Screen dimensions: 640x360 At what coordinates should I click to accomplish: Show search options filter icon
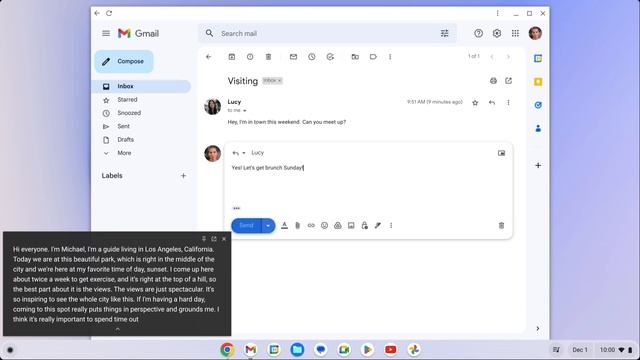(x=444, y=33)
